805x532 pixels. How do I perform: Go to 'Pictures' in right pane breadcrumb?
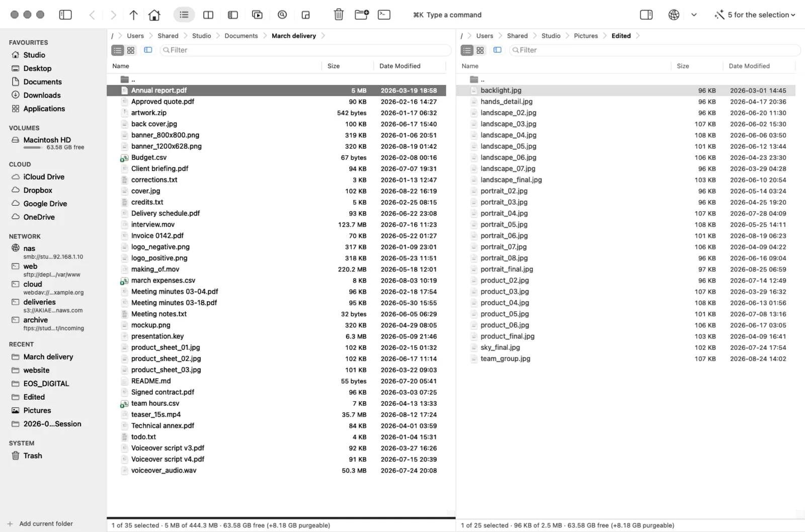click(x=586, y=36)
